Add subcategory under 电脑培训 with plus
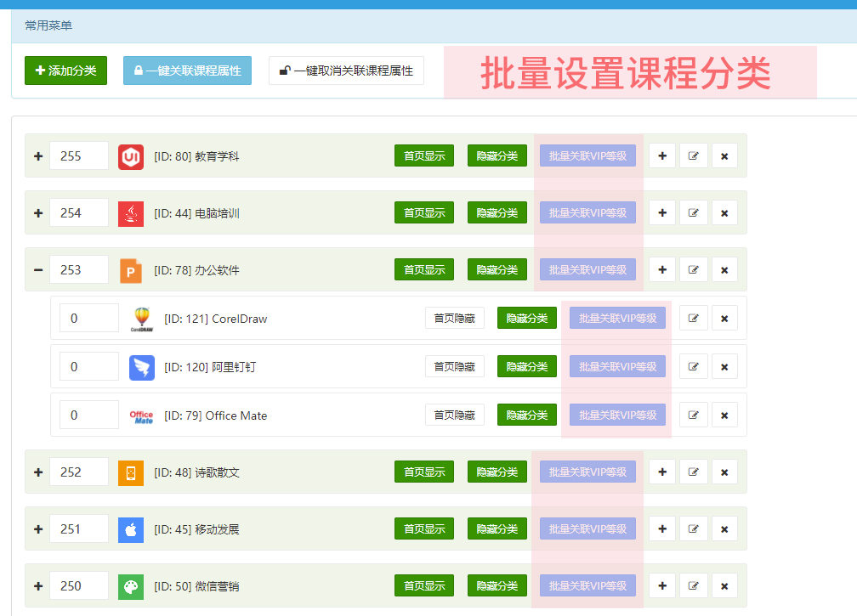The height and width of the screenshot is (616, 857). click(662, 212)
